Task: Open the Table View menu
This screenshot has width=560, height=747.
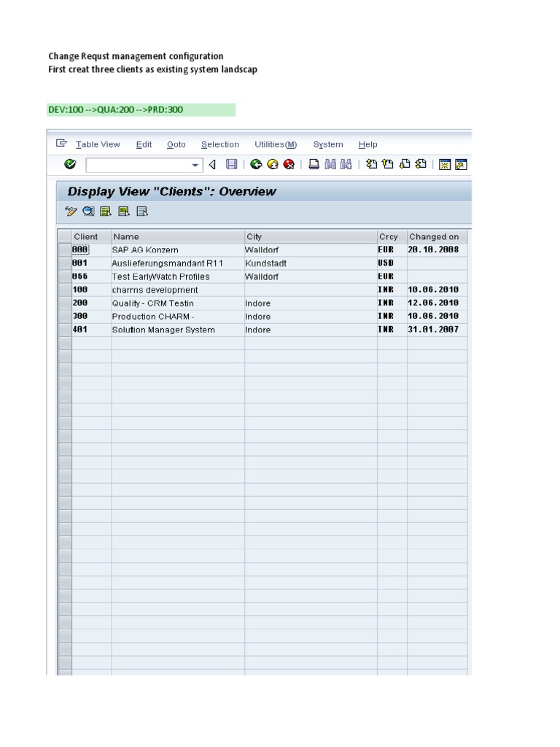Action: coord(98,144)
